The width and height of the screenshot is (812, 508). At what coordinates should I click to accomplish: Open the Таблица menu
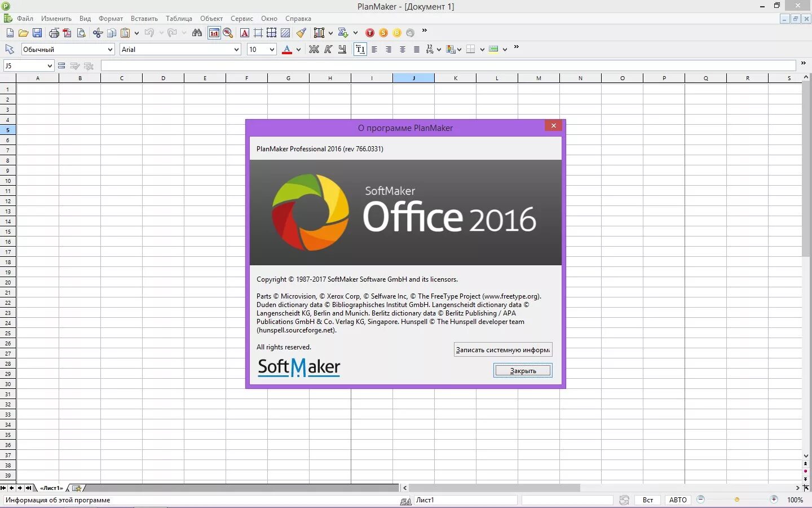(179, 19)
